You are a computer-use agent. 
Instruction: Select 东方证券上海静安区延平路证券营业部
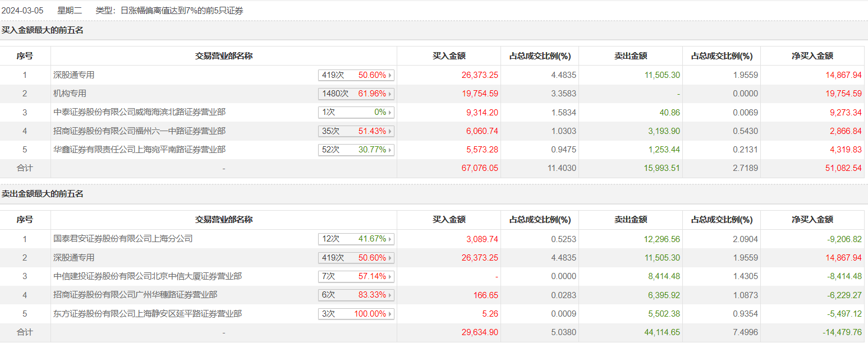click(148, 314)
